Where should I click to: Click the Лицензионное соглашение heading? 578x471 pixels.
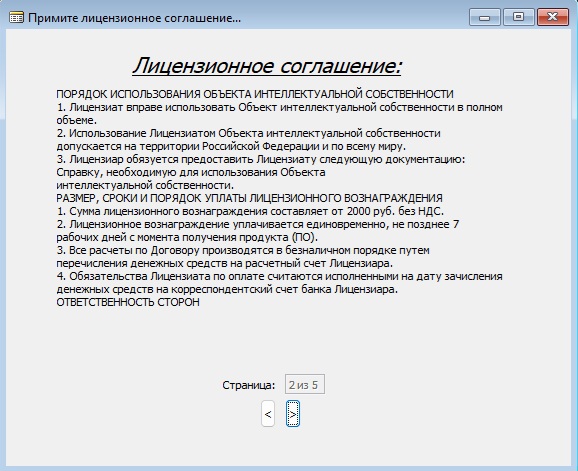click(267, 66)
